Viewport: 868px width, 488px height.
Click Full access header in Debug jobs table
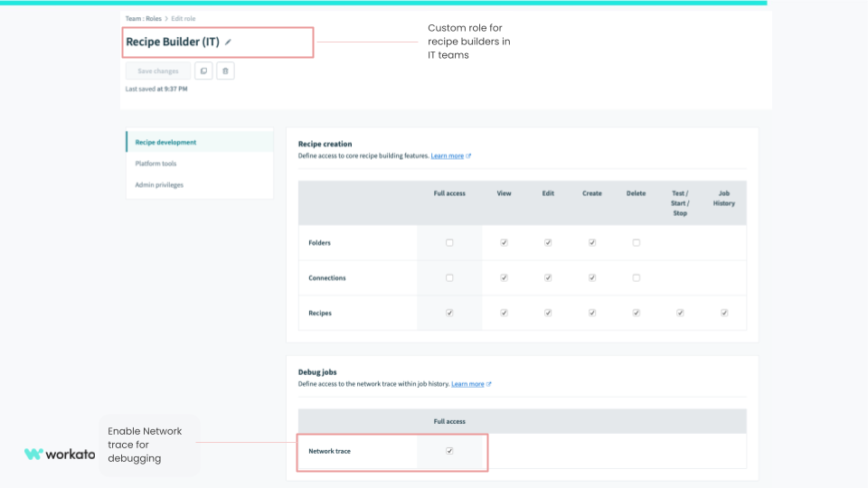click(x=449, y=422)
